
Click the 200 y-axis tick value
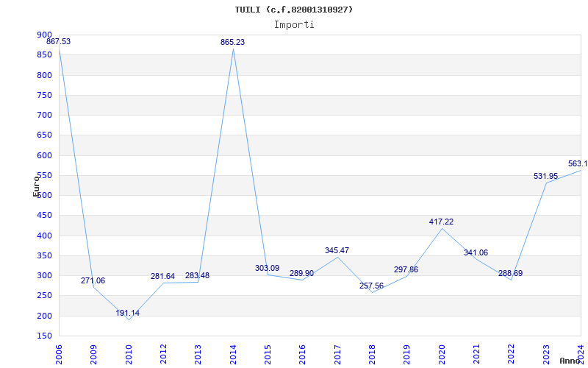[x=44, y=316]
